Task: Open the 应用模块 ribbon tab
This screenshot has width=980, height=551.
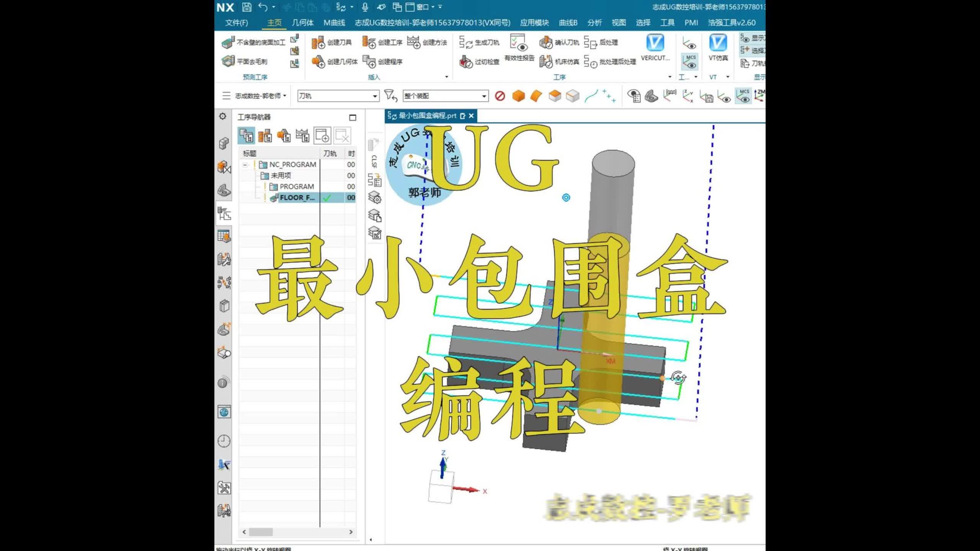Action: (x=534, y=23)
